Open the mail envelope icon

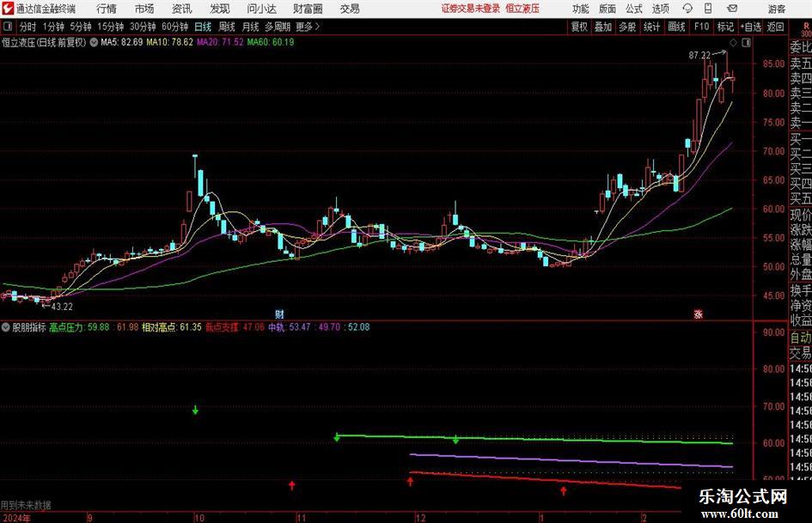tap(732, 9)
